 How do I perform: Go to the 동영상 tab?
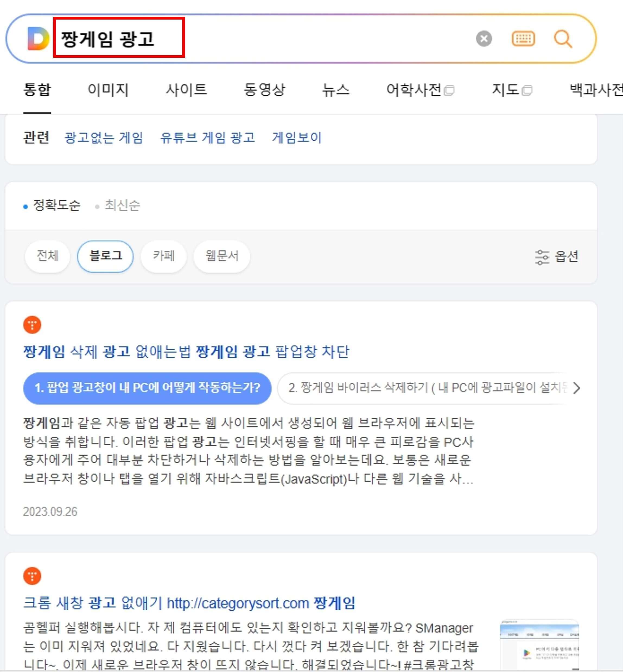click(264, 90)
